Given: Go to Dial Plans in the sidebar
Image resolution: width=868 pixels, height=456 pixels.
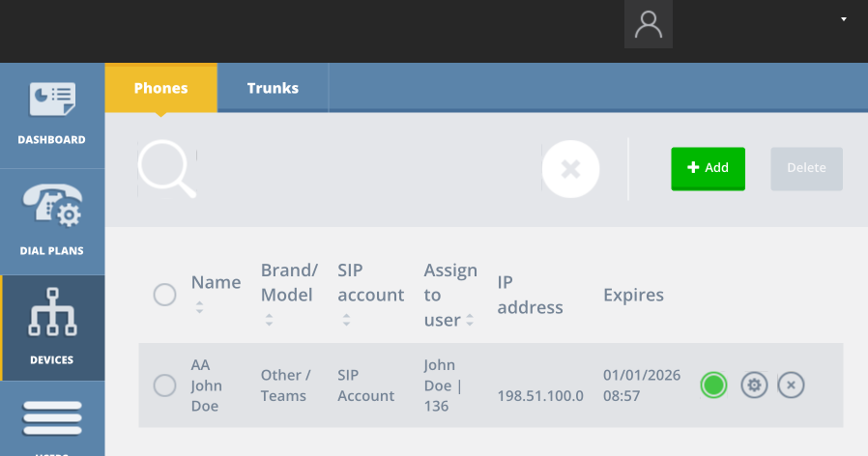Looking at the screenshot, I should point(52,221).
